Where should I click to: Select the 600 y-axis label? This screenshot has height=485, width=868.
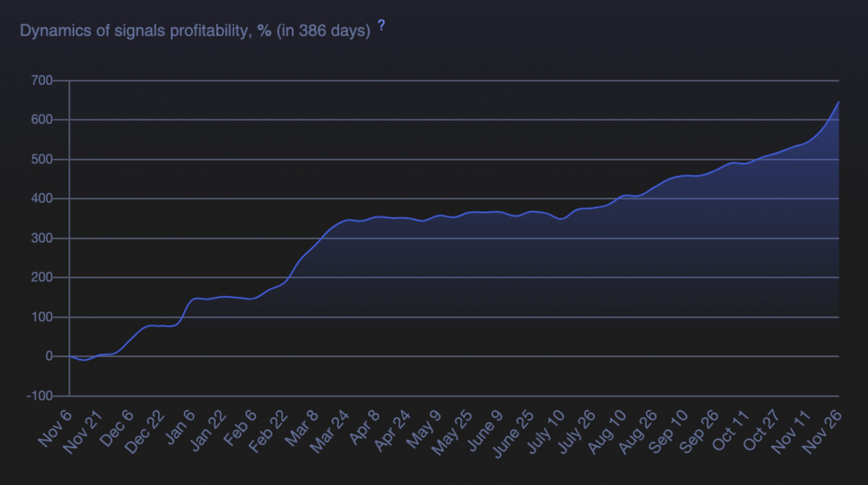[42, 120]
